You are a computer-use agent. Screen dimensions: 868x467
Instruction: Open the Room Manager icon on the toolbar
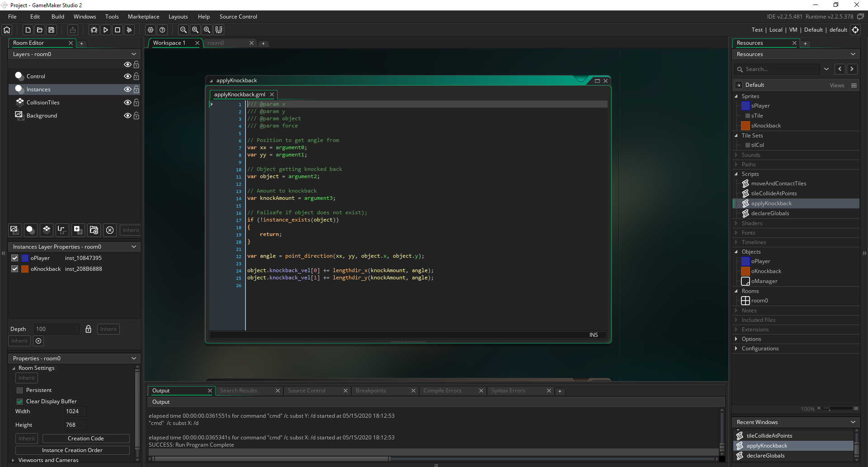coord(219,30)
